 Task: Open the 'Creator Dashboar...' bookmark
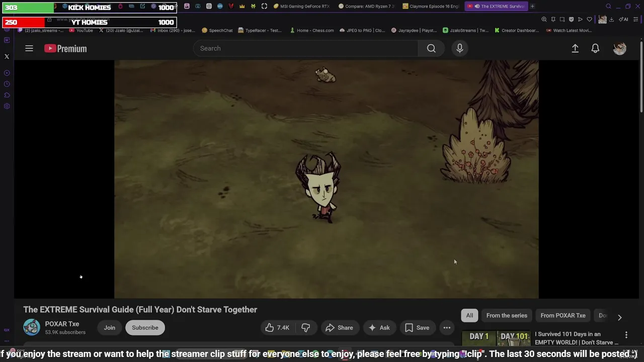[x=517, y=30]
